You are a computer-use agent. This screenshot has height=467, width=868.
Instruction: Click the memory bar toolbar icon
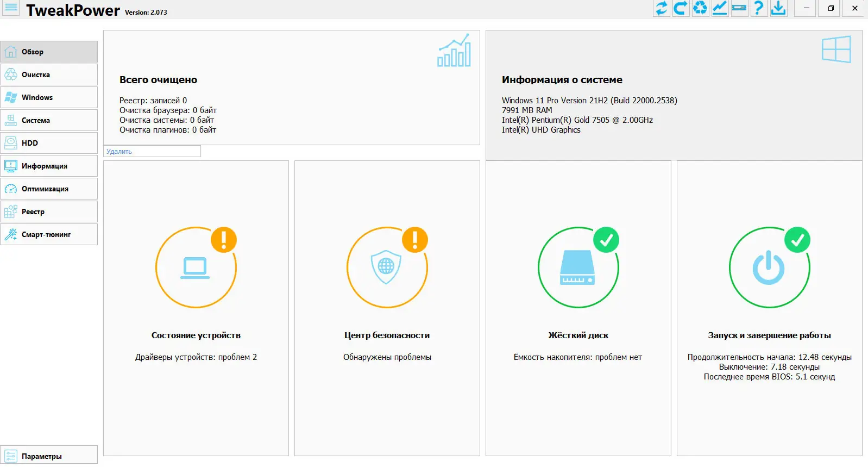[739, 8]
